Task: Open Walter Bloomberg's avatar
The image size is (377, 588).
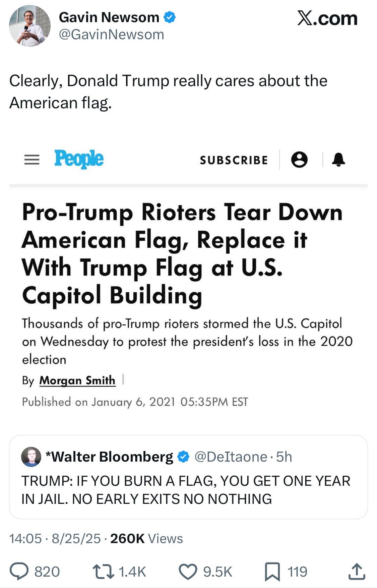Action: (31, 457)
